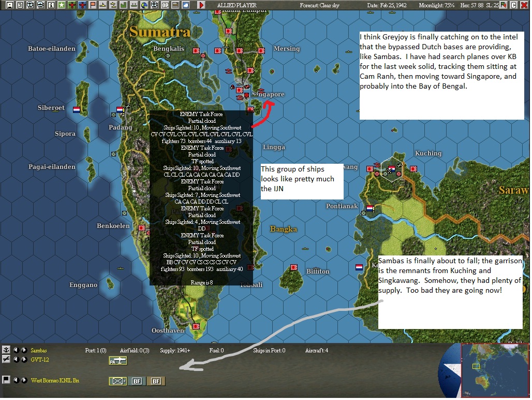Click the anchor port icon beside Sambas
532x400 pixels.
6,349
